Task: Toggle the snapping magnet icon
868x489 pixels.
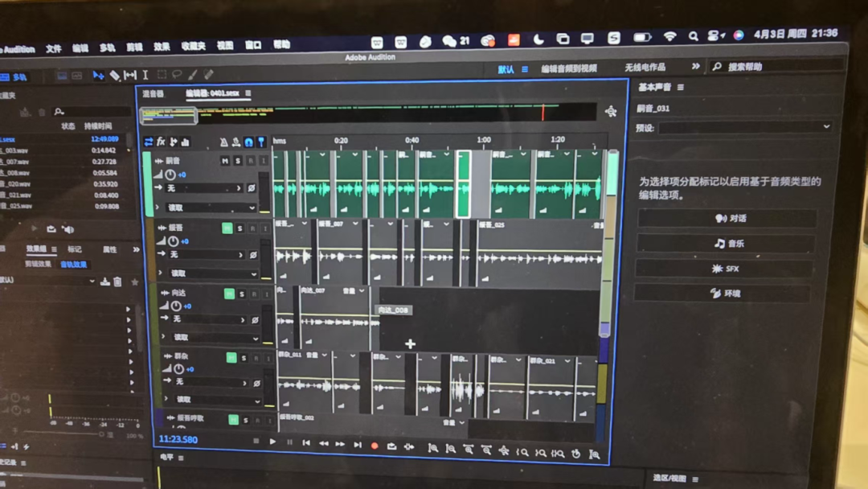Action: tap(248, 142)
